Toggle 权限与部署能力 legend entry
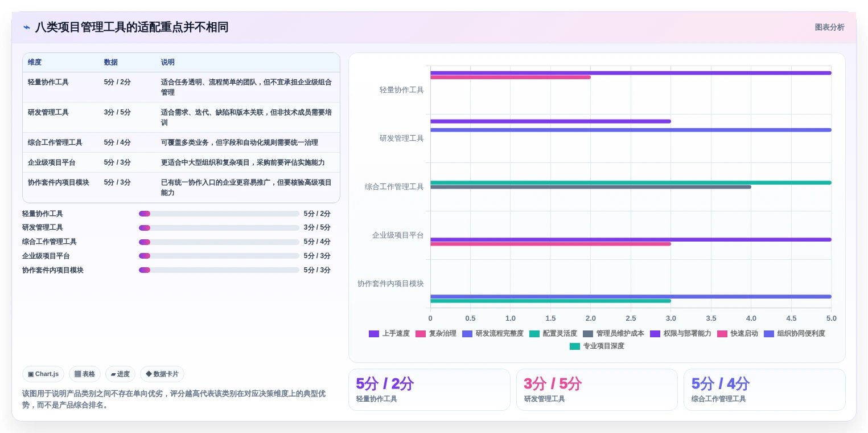The image size is (868, 433). point(681,334)
